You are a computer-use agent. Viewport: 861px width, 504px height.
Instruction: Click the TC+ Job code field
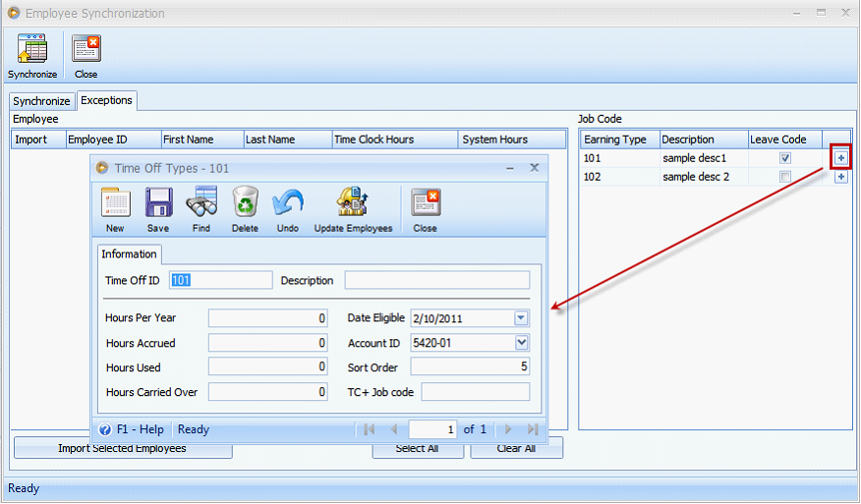[x=476, y=392]
